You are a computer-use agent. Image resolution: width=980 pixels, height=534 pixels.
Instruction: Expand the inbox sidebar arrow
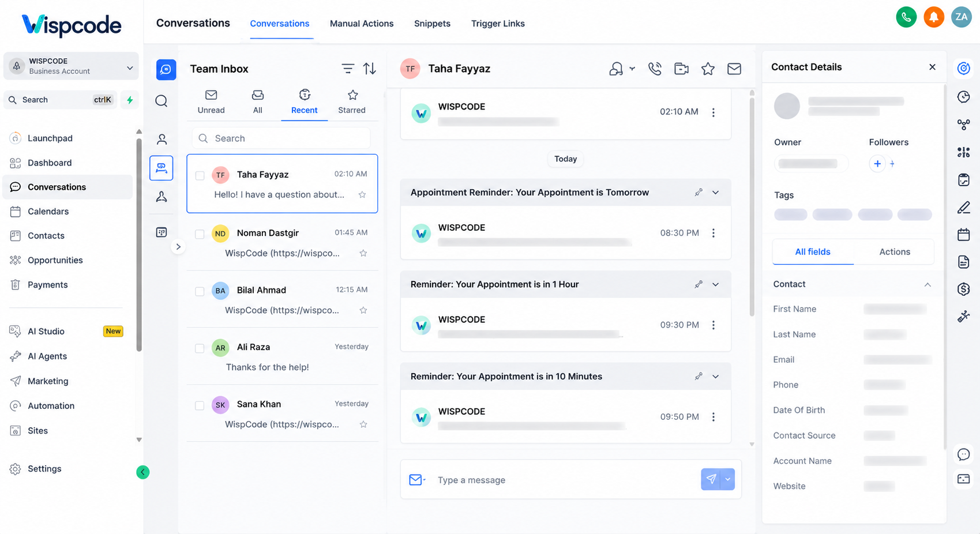click(x=178, y=247)
